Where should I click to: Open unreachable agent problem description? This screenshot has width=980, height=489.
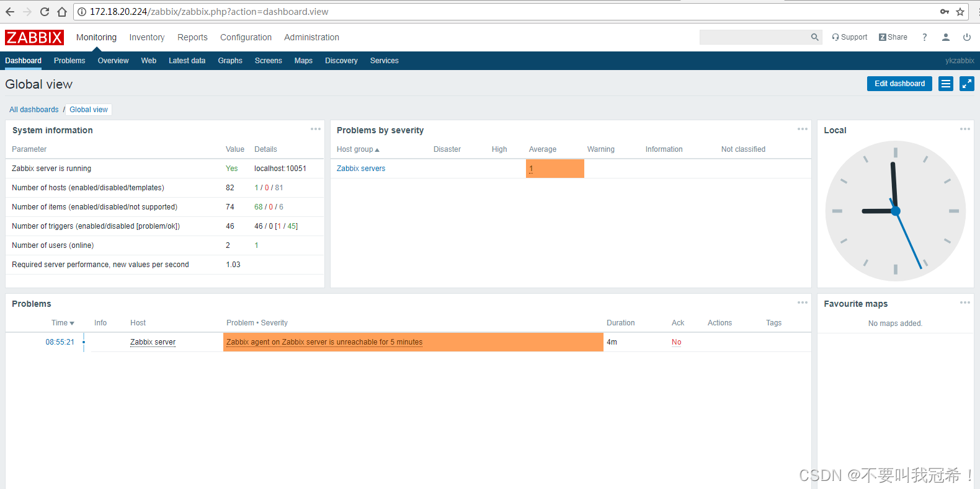point(324,342)
